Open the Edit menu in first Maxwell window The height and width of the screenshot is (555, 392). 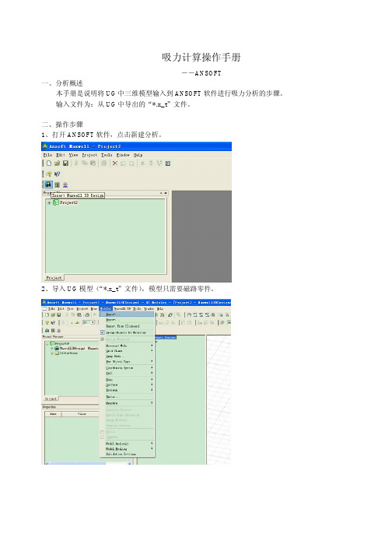(61, 155)
